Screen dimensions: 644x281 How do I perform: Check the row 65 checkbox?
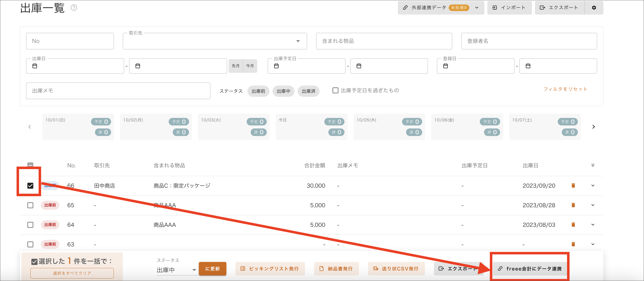(x=30, y=205)
